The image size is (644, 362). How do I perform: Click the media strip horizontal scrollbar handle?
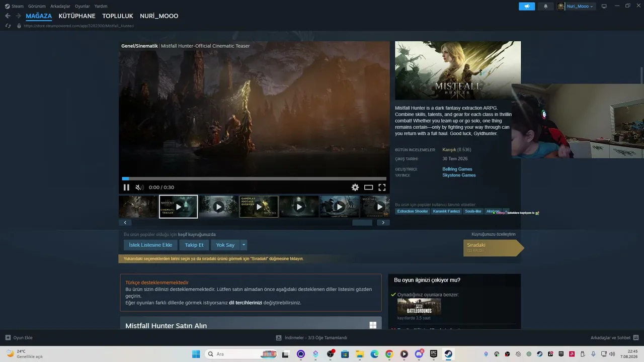tap(362, 222)
